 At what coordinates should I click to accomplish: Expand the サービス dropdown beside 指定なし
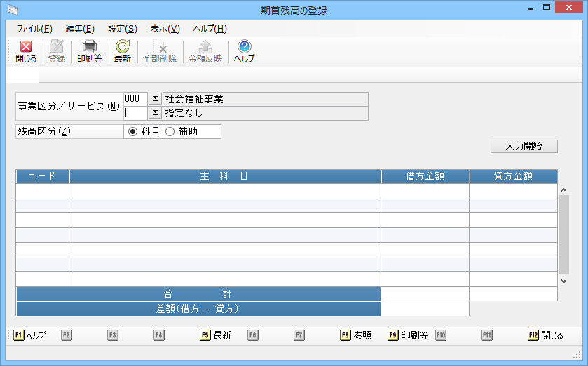(x=155, y=113)
